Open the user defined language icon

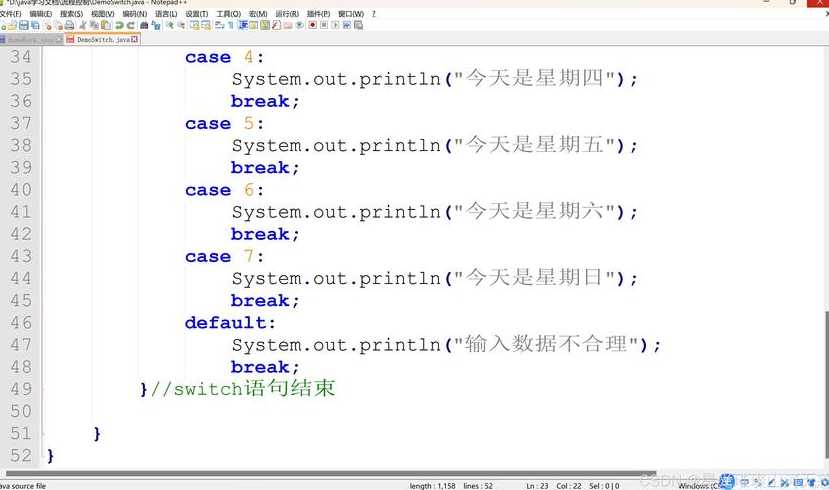click(x=254, y=25)
